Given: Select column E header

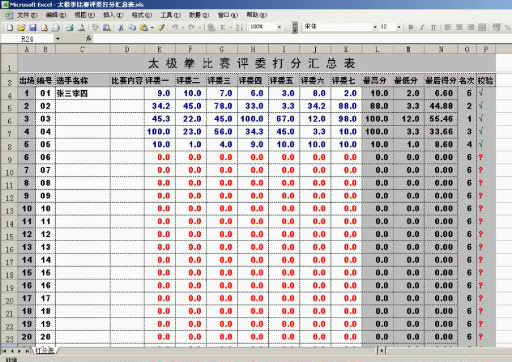Looking at the screenshot, I should click(x=160, y=49).
